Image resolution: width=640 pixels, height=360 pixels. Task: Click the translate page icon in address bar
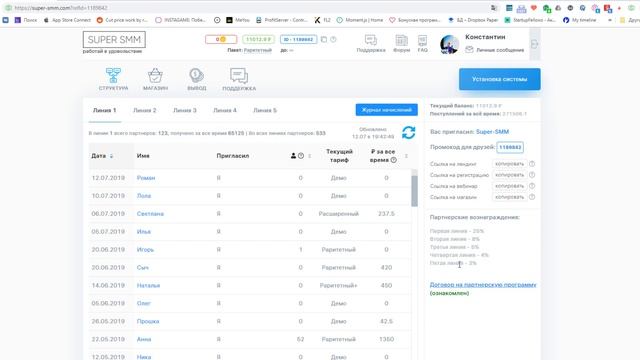pos(494,8)
